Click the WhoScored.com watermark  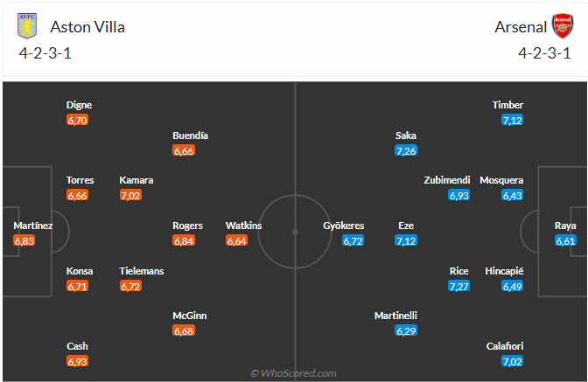[294, 373]
